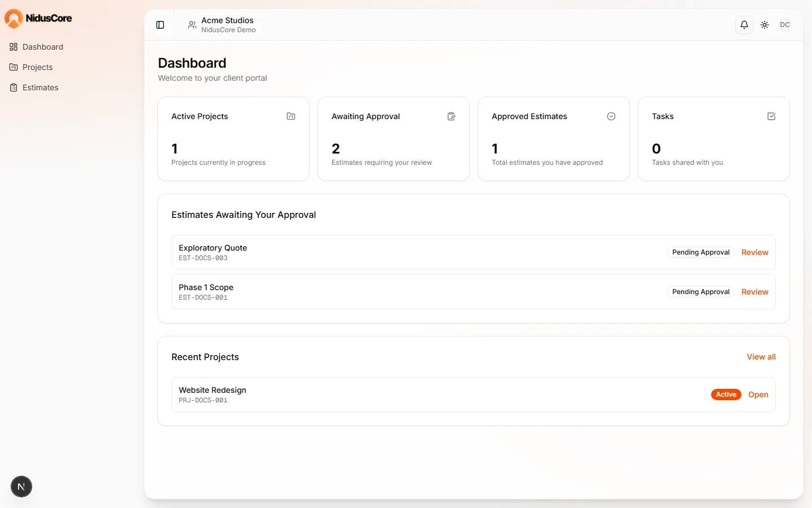Click the Active status badge
812x508 pixels.
click(x=726, y=395)
